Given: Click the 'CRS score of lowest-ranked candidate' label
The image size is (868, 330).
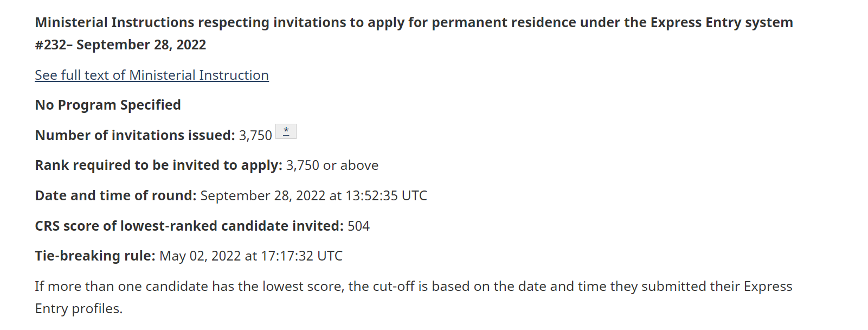Looking at the screenshot, I should [x=189, y=226].
